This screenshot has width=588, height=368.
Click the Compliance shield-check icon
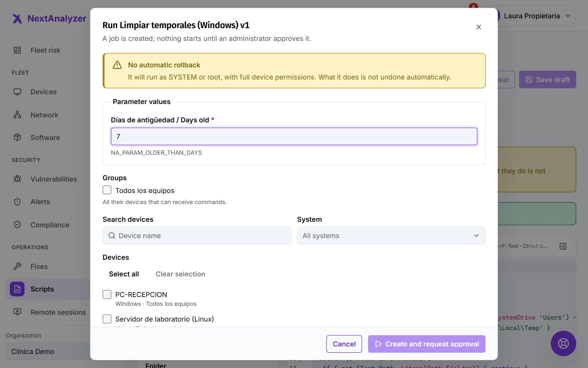(17, 225)
